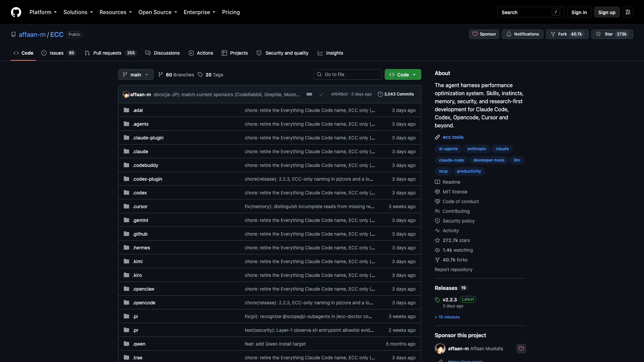Open the .opencode folder
Screen dimensions: 644x362
144,303
